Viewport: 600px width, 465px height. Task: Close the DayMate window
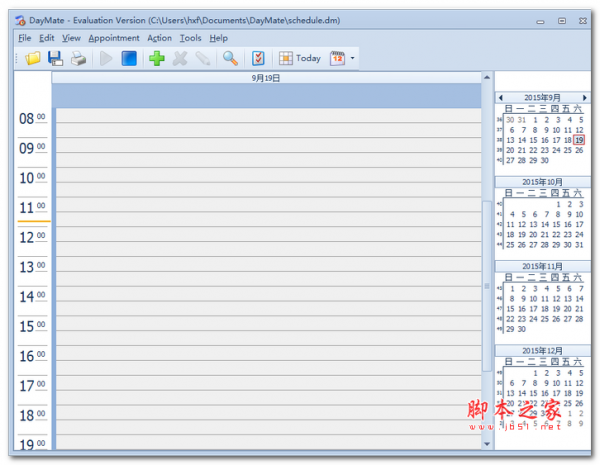[583, 21]
